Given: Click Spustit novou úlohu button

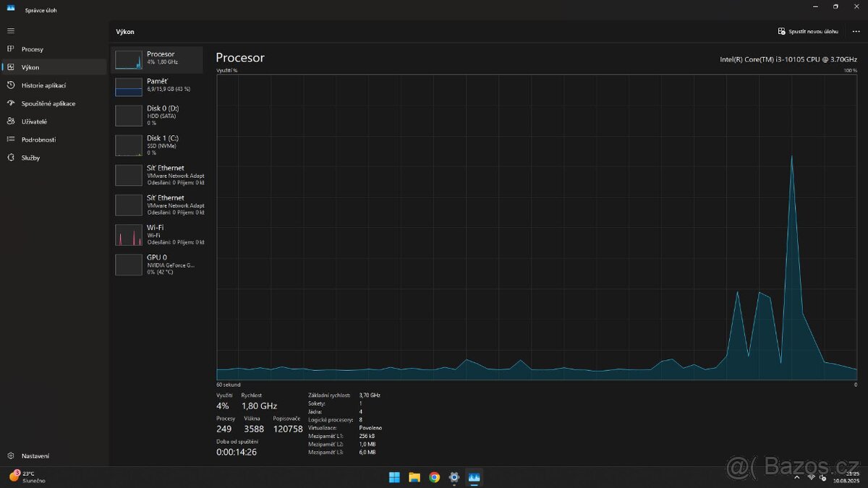Looking at the screenshot, I should [x=808, y=32].
